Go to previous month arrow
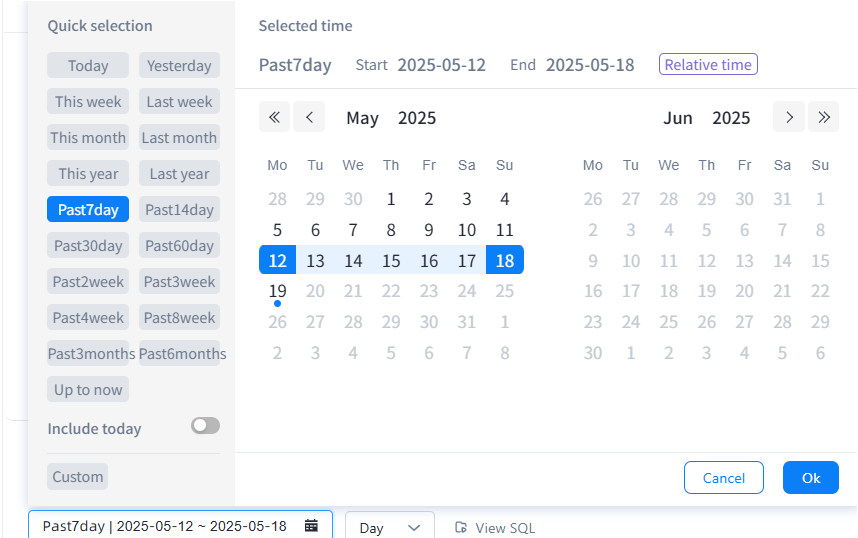 click(x=309, y=117)
